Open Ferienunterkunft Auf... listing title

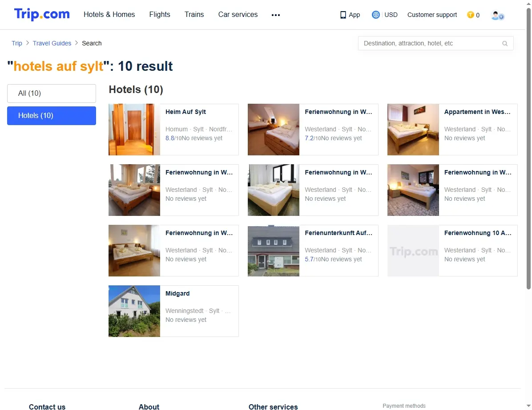pos(338,233)
